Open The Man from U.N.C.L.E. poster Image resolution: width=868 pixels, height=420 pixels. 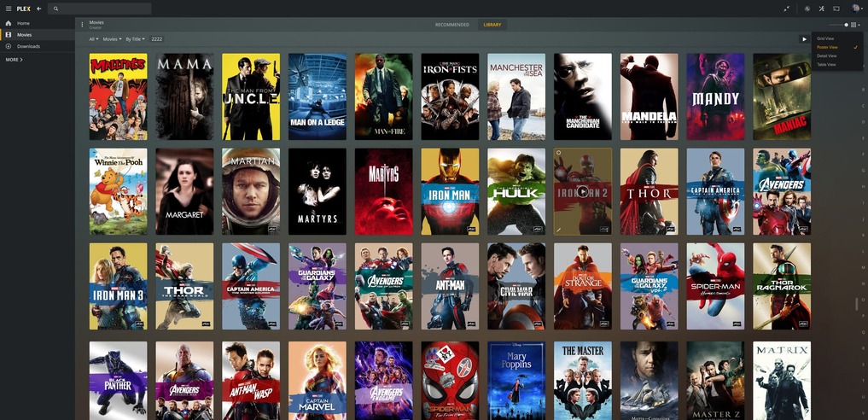click(251, 96)
